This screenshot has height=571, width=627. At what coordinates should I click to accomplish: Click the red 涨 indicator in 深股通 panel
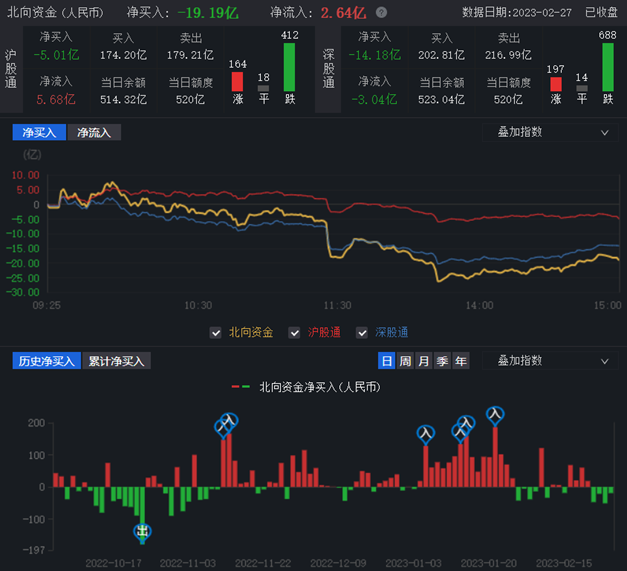pos(556,88)
